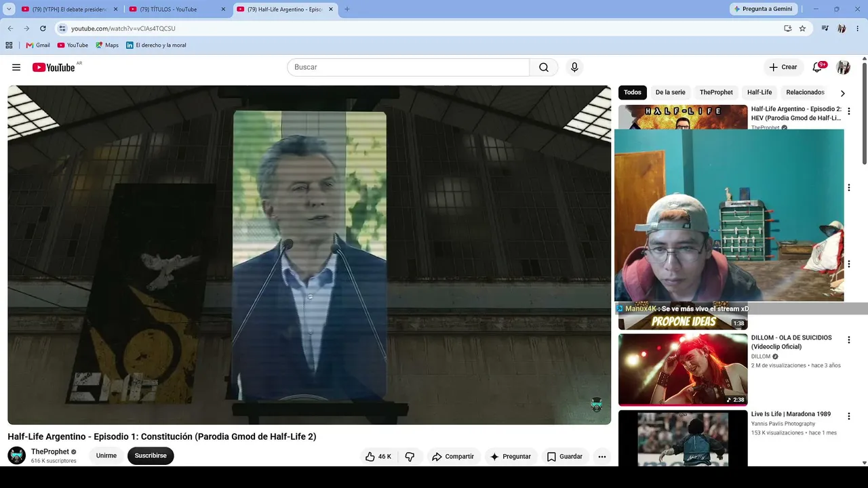Show more filter chips with right arrow
The image size is (868, 488).
click(x=842, y=93)
